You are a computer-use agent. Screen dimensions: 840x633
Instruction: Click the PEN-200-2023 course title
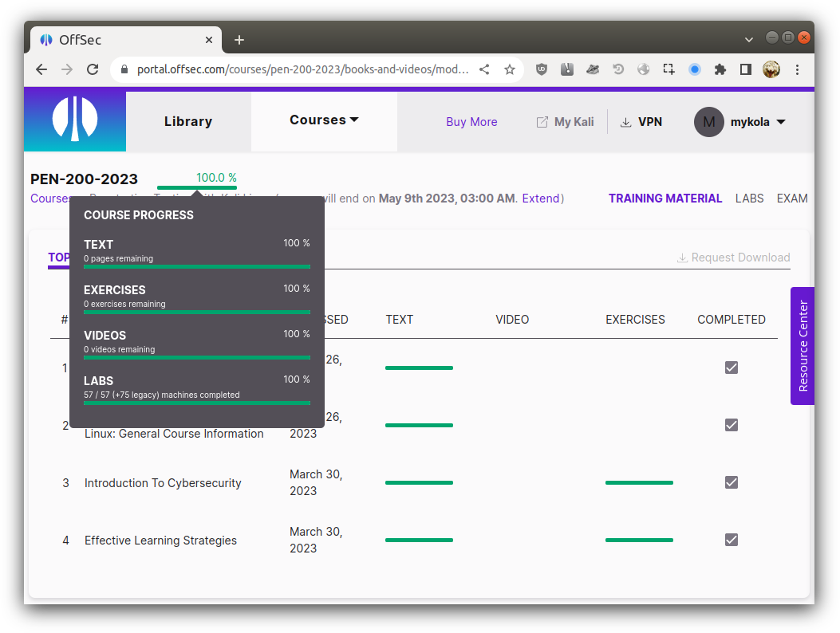click(x=84, y=179)
